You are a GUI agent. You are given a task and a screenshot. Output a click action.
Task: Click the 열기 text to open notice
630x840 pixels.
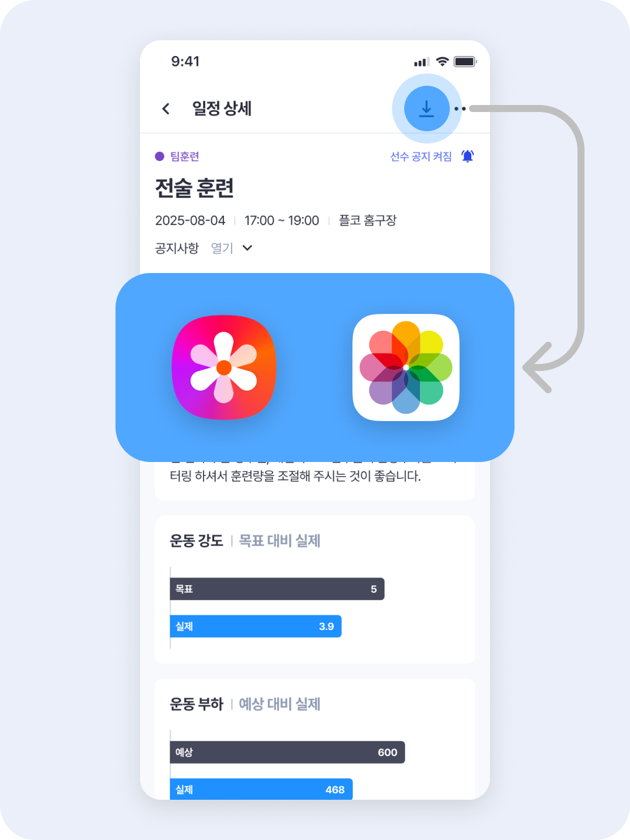[x=222, y=248]
